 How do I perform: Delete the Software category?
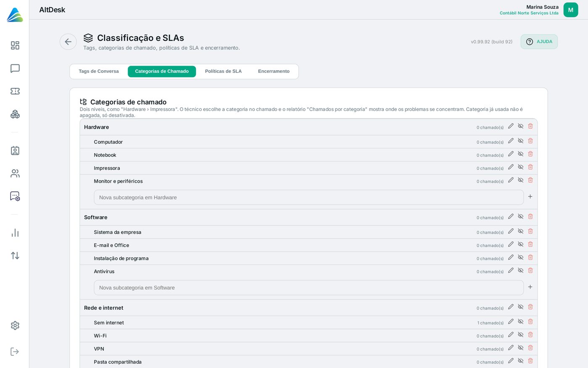[530, 217]
